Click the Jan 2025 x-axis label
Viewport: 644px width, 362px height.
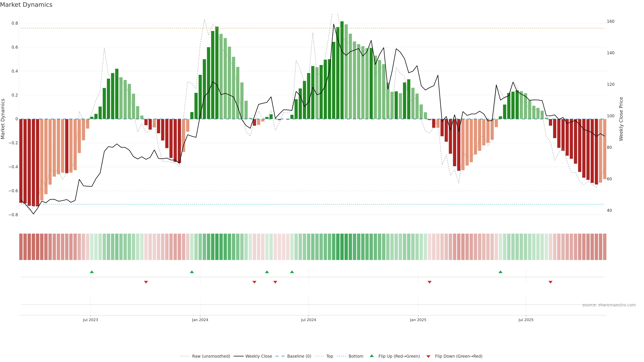(x=418, y=320)
